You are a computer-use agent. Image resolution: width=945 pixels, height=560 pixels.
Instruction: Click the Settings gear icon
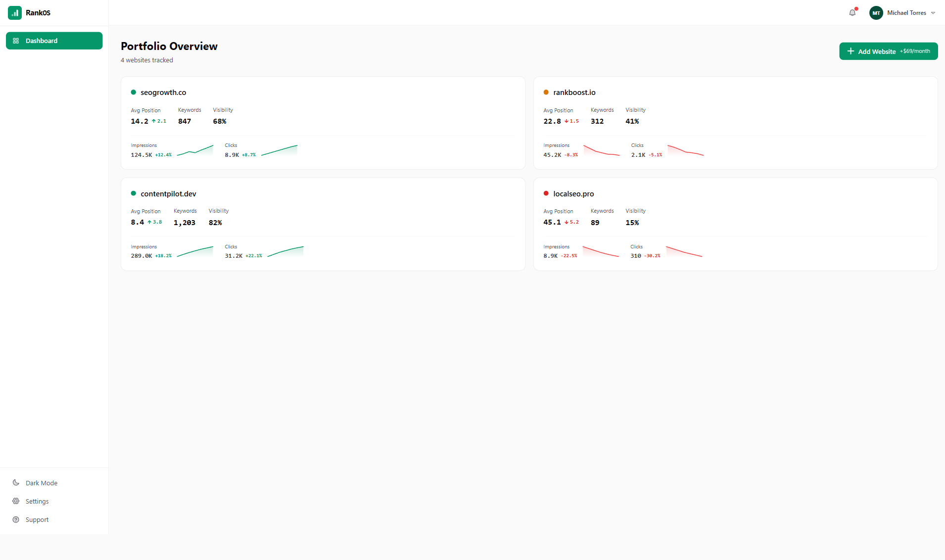pos(16,501)
